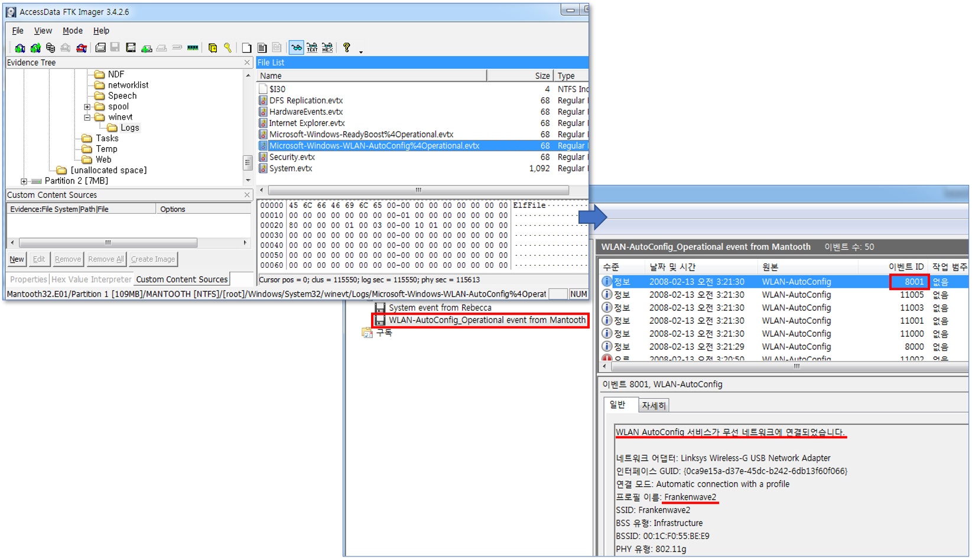Click the Verify Drive/Image icon

click(x=177, y=48)
